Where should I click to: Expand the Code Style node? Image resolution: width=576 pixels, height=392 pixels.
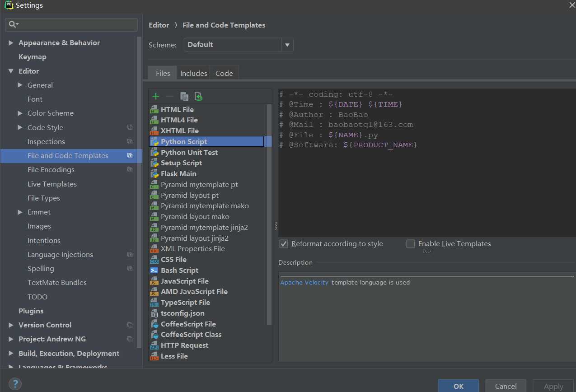[x=20, y=127]
